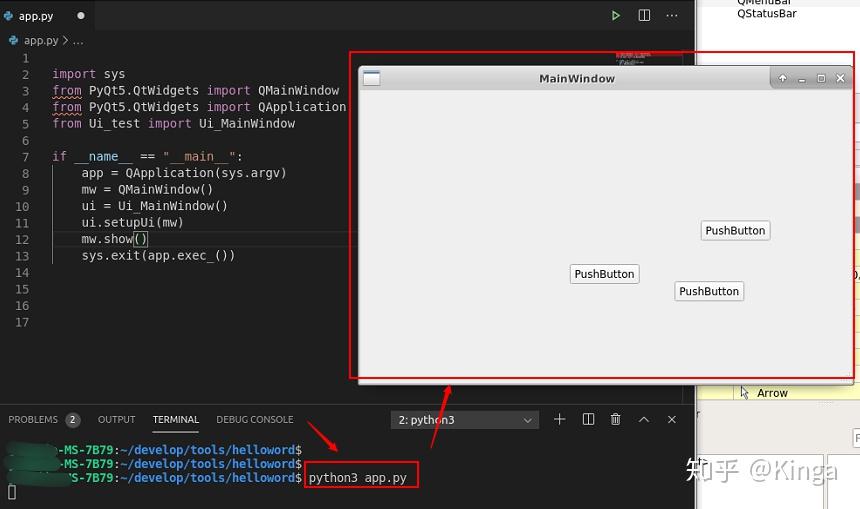Open the MainWindow system menu icon
The width and height of the screenshot is (860, 509).
tap(371, 78)
